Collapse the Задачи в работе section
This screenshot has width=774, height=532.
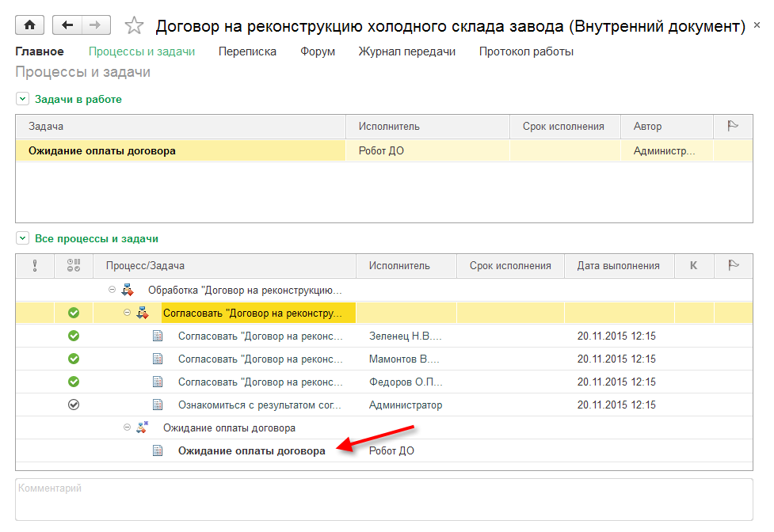tap(22, 100)
